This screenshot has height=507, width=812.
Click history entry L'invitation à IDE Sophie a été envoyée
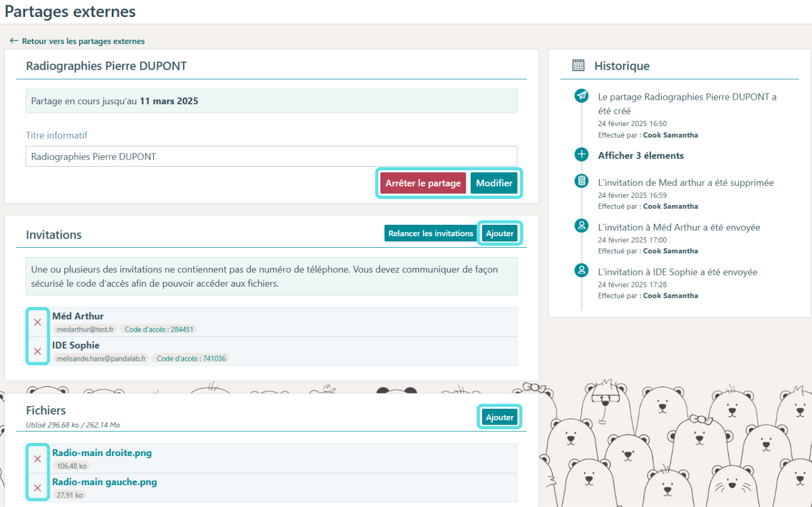(x=678, y=272)
